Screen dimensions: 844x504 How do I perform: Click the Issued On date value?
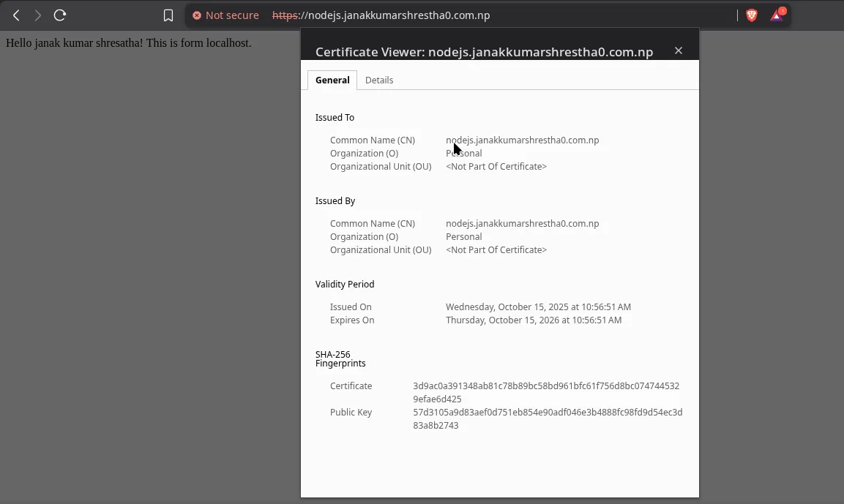538,306
